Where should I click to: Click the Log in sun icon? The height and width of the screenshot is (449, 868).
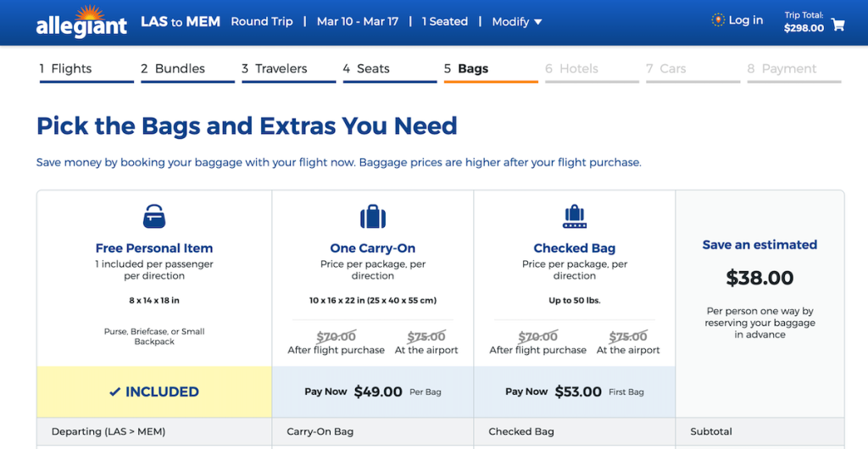pos(717,20)
